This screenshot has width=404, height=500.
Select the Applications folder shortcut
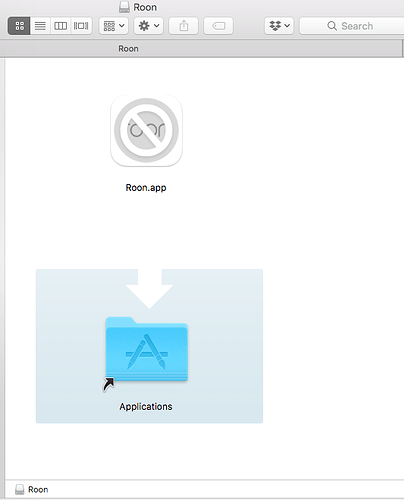pyautogui.click(x=146, y=350)
